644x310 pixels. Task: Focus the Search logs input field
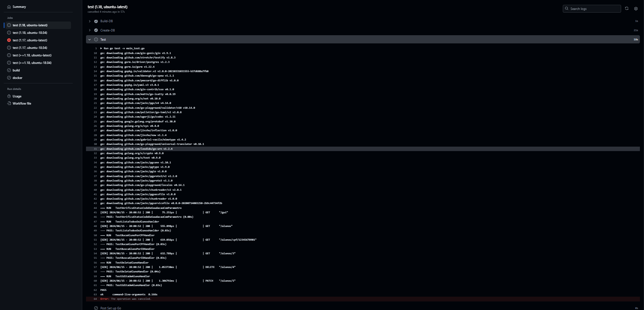[x=592, y=9]
